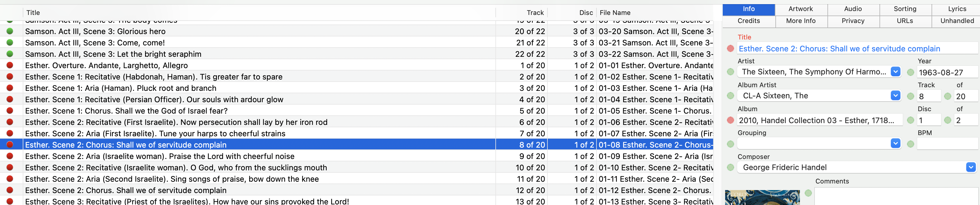Click the album artwork thumbnail

[762, 198]
